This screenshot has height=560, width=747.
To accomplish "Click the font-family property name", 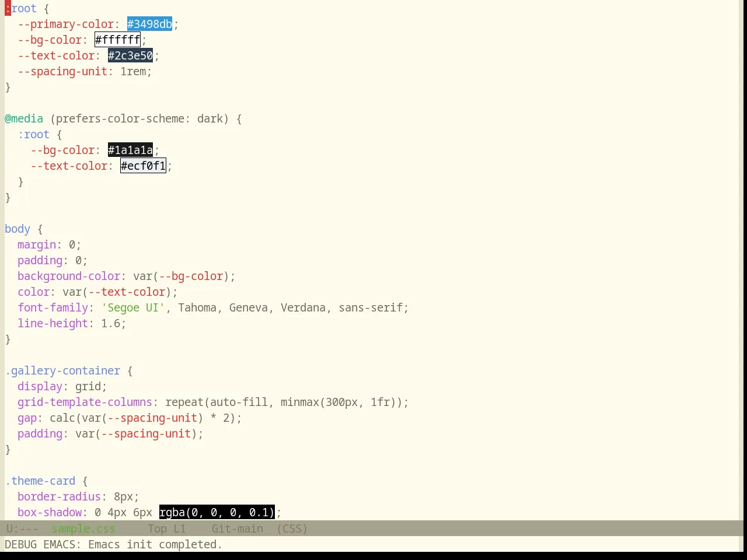I will coord(53,307).
